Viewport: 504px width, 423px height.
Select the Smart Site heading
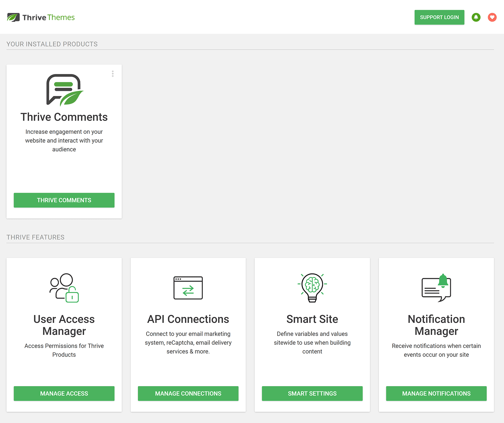tap(312, 319)
